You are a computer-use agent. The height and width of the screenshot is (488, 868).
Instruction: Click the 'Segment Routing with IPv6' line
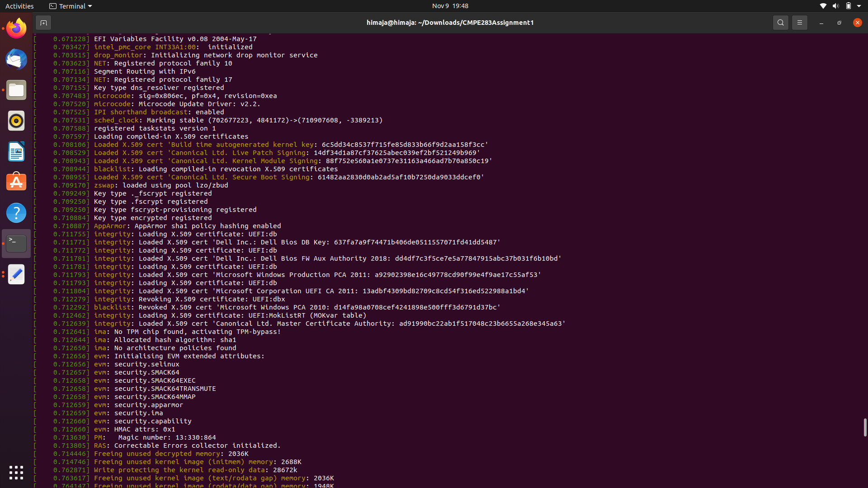tap(145, 71)
